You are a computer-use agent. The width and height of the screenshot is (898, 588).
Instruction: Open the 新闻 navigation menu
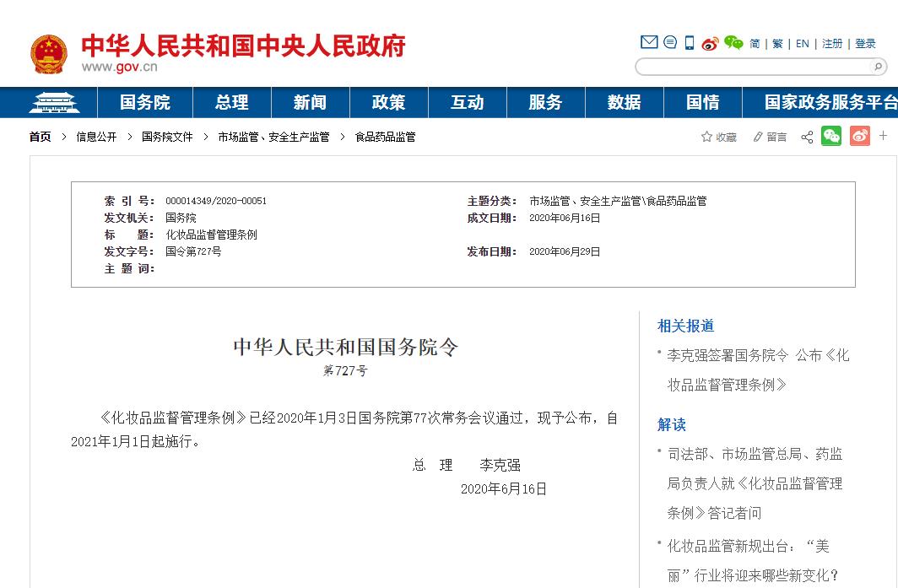(309, 102)
